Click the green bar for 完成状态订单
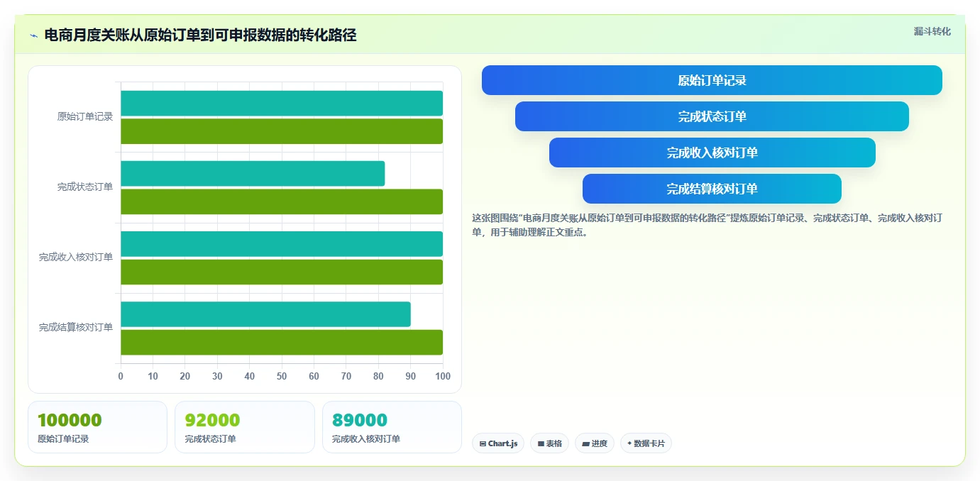 coord(282,201)
